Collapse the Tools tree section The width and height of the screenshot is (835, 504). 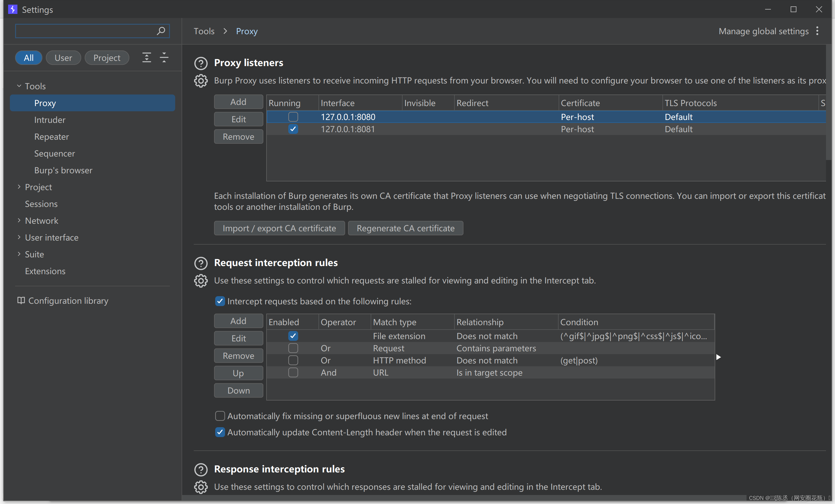point(19,86)
